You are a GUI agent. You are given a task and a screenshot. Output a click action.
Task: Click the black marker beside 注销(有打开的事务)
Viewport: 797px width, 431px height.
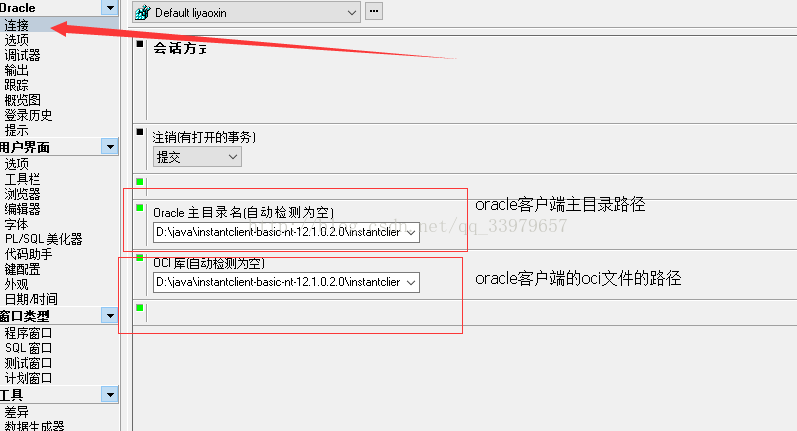(140, 132)
